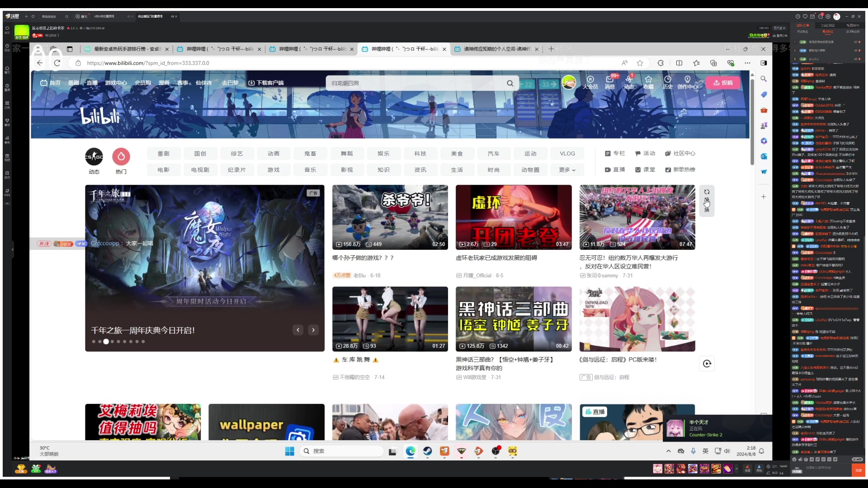Open 直播 in the bilibili top nav

92,83
